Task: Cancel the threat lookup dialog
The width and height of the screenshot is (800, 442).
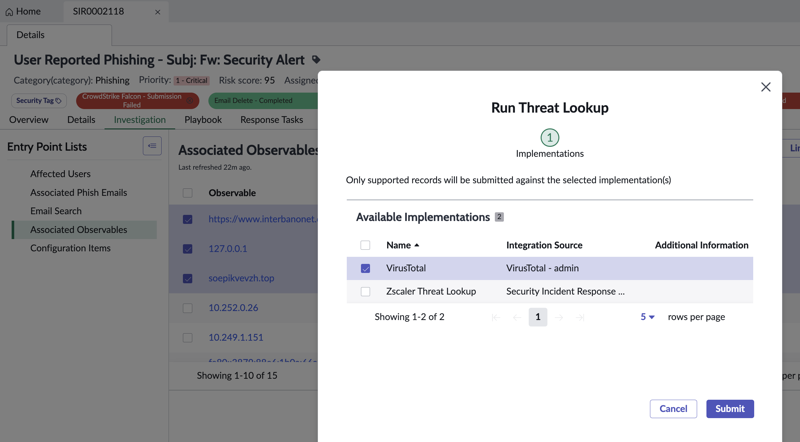Action: pos(673,409)
